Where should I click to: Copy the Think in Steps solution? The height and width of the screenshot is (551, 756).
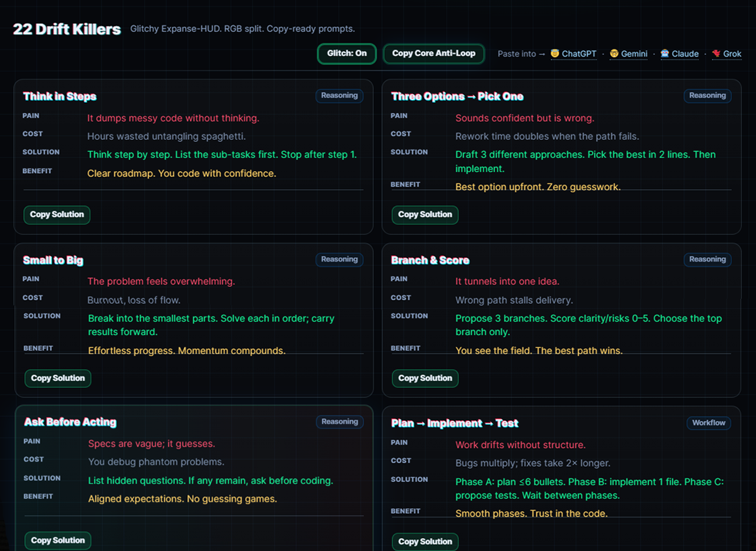click(57, 215)
